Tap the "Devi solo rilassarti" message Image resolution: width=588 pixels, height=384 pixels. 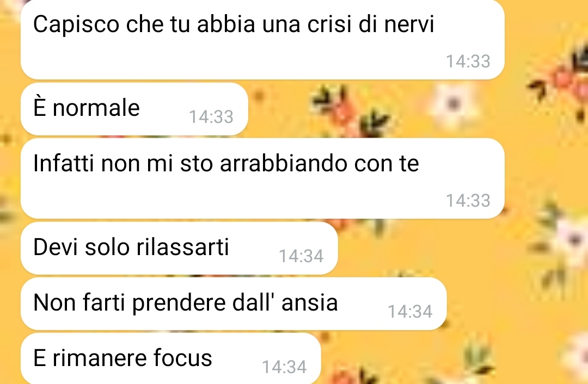click(179, 248)
